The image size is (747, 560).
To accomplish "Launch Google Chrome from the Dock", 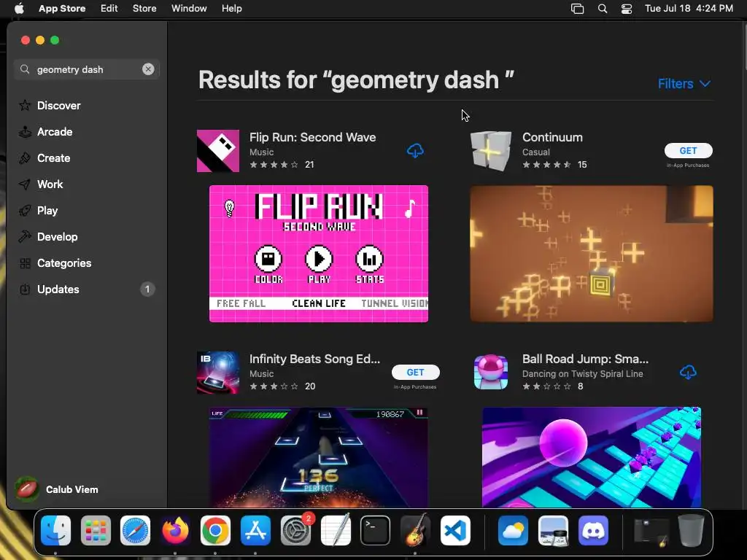I will point(215,531).
